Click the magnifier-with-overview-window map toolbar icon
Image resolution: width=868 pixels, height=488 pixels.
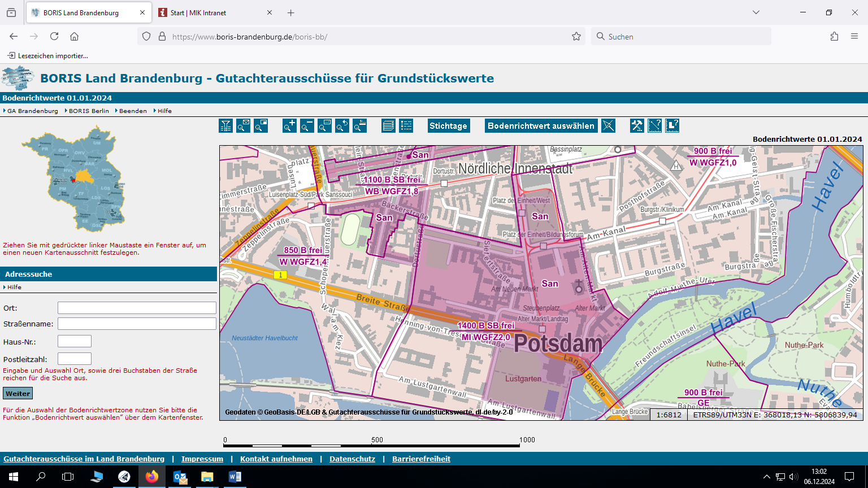(x=261, y=125)
